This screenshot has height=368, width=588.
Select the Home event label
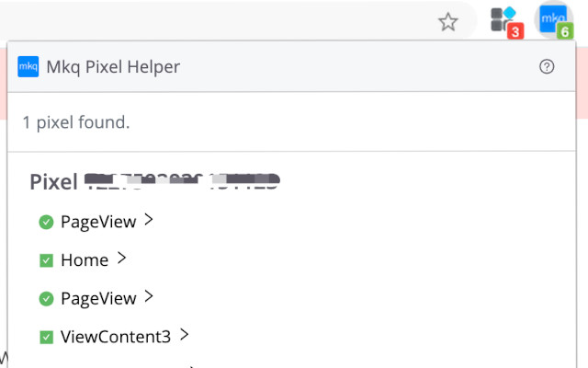[x=85, y=260]
